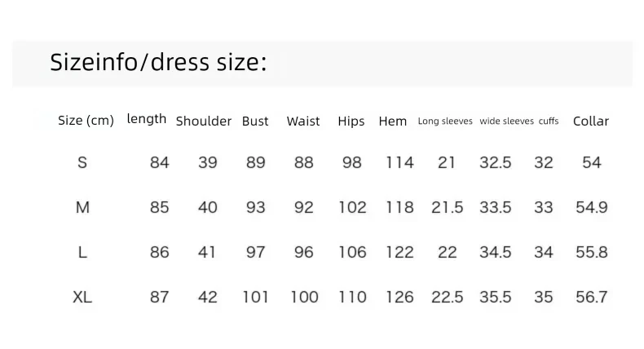644x349 pixels.
Task: Click the collar value 54.9
Action: tap(592, 207)
